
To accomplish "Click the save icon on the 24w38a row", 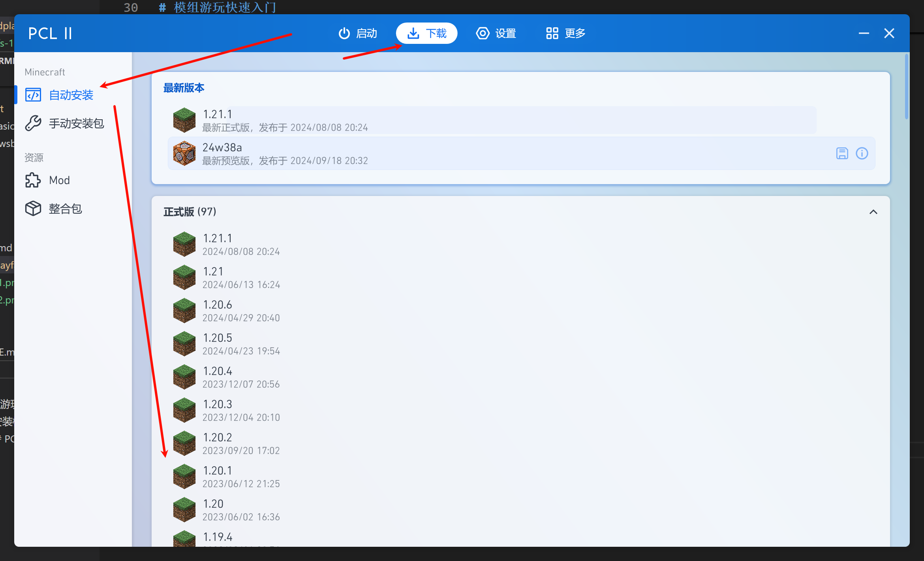I will tap(842, 153).
